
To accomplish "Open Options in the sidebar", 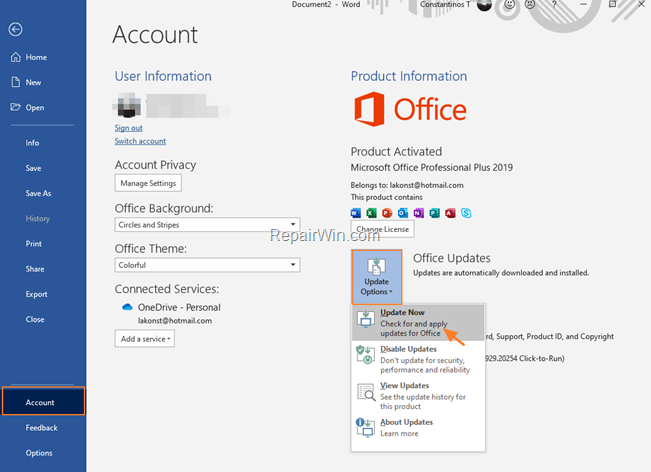I will pos(39,453).
